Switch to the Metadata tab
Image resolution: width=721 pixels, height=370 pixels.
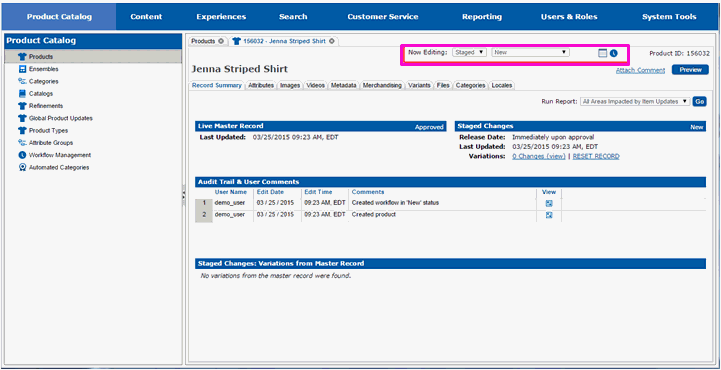[x=343, y=85]
